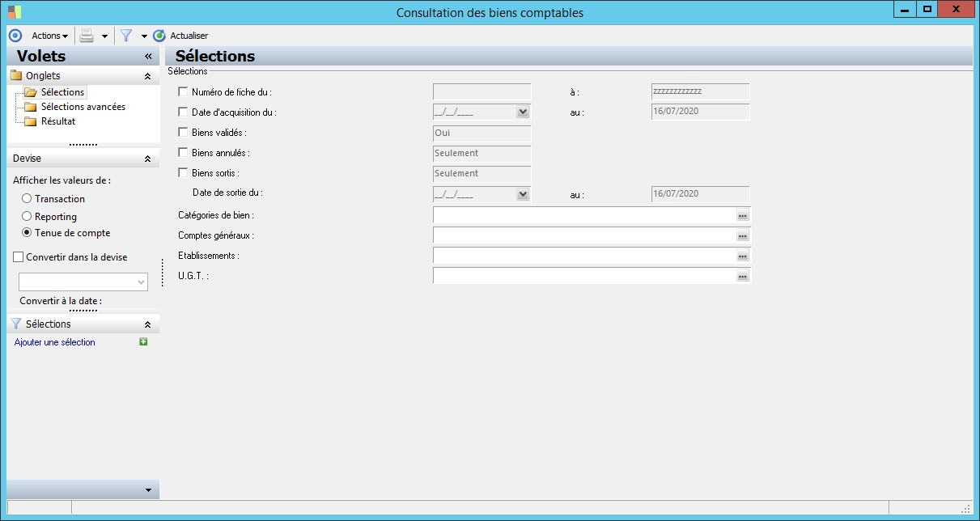
Task: Check the Biens annulés checkbox
Action: point(183,153)
